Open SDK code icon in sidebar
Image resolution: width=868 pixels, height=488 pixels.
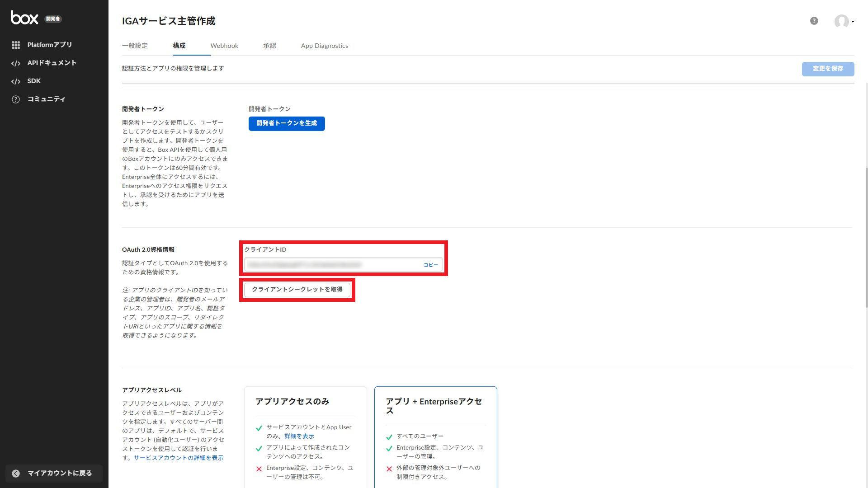[x=16, y=81]
